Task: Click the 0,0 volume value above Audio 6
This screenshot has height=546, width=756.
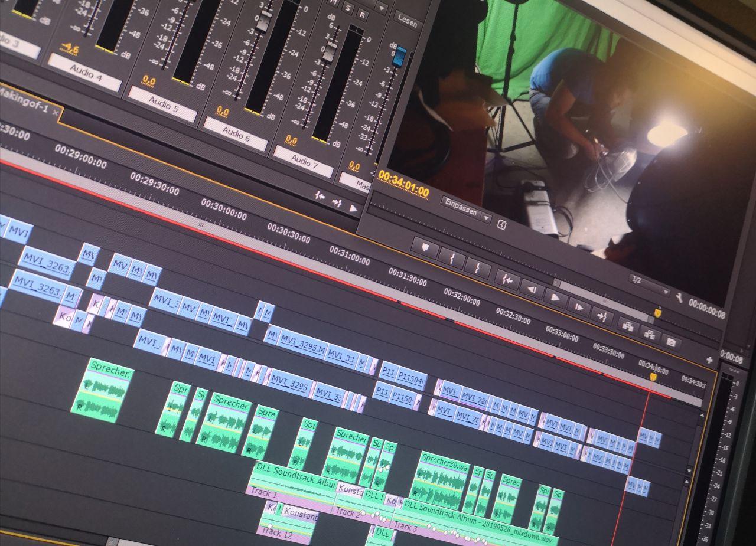Action: 222,111
